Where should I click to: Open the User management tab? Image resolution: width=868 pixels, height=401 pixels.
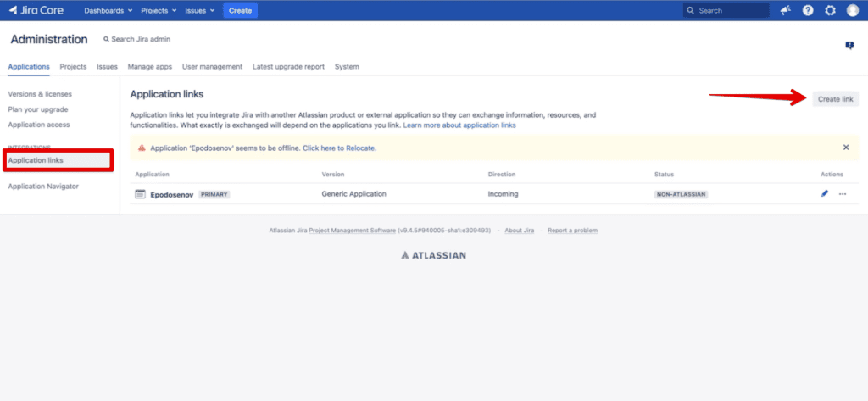coord(213,66)
